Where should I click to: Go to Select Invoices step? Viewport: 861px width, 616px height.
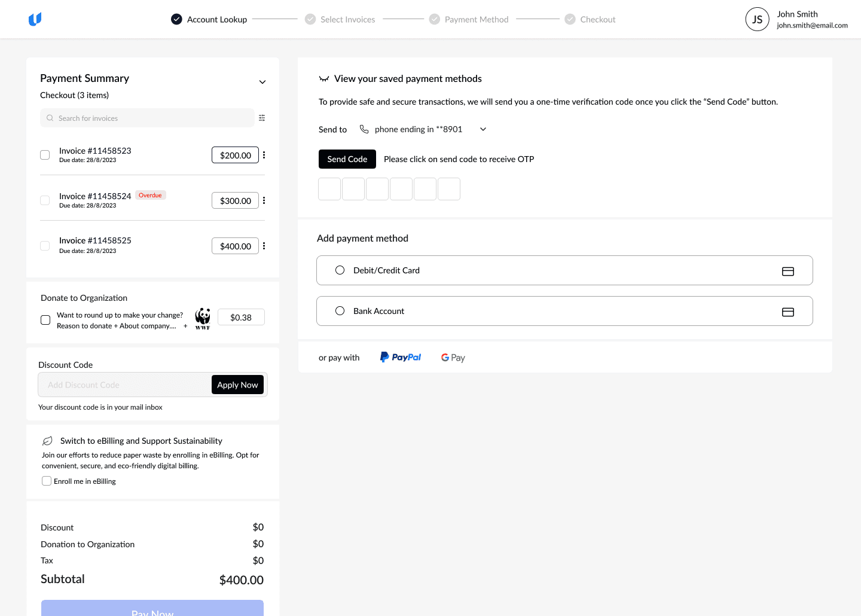click(x=340, y=19)
